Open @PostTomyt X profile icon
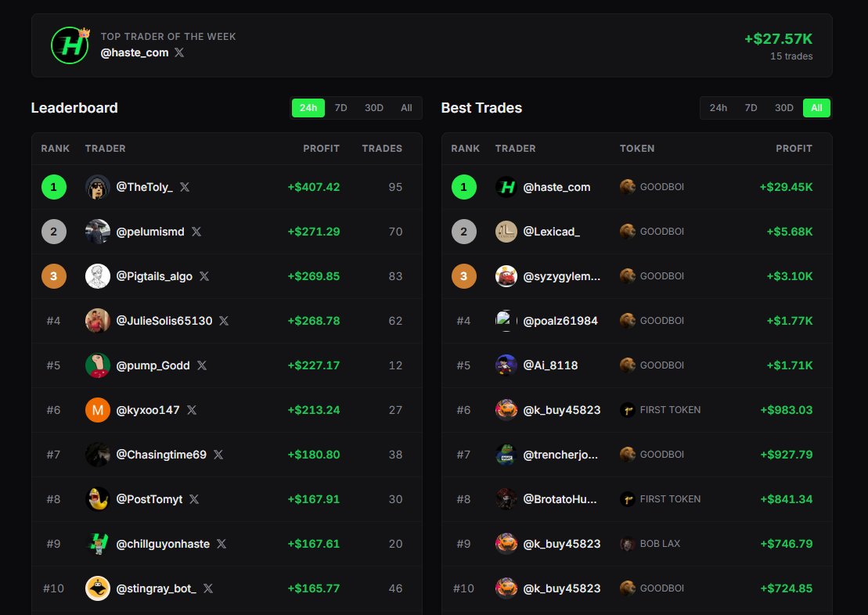This screenshot has height=615, width=868. 194,499
